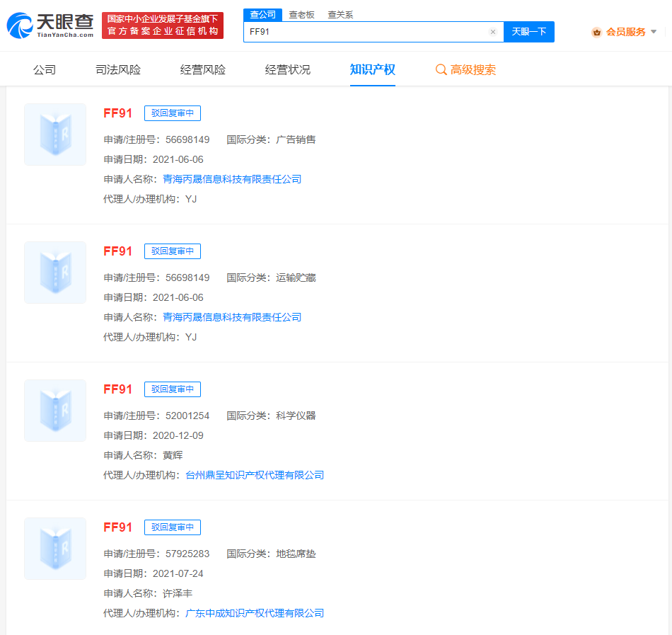Open the 运输贮藏 FF91 trademark image

[55, 273]
